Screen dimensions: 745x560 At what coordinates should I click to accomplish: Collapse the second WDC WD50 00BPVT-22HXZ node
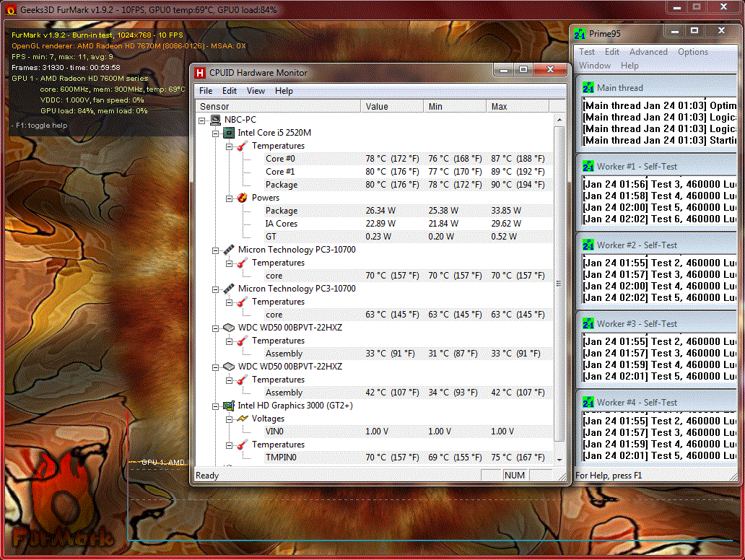[x=215, y=367]
